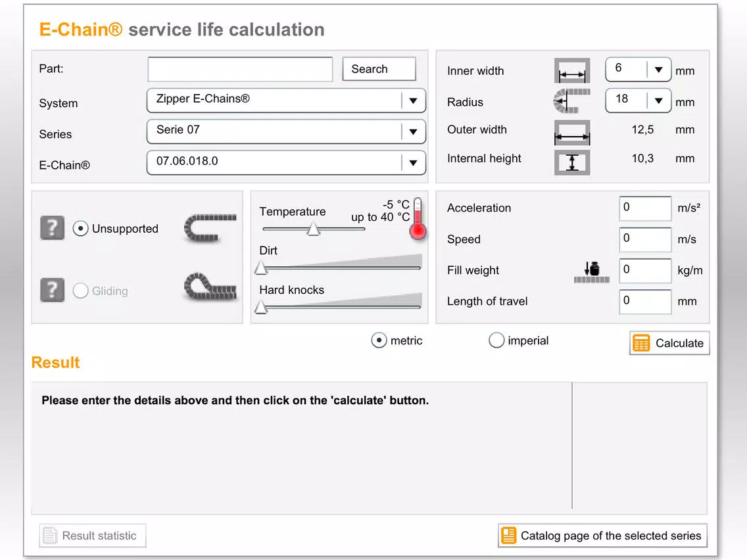
Task: Click the Calculate button
Action: click(669, 343)
